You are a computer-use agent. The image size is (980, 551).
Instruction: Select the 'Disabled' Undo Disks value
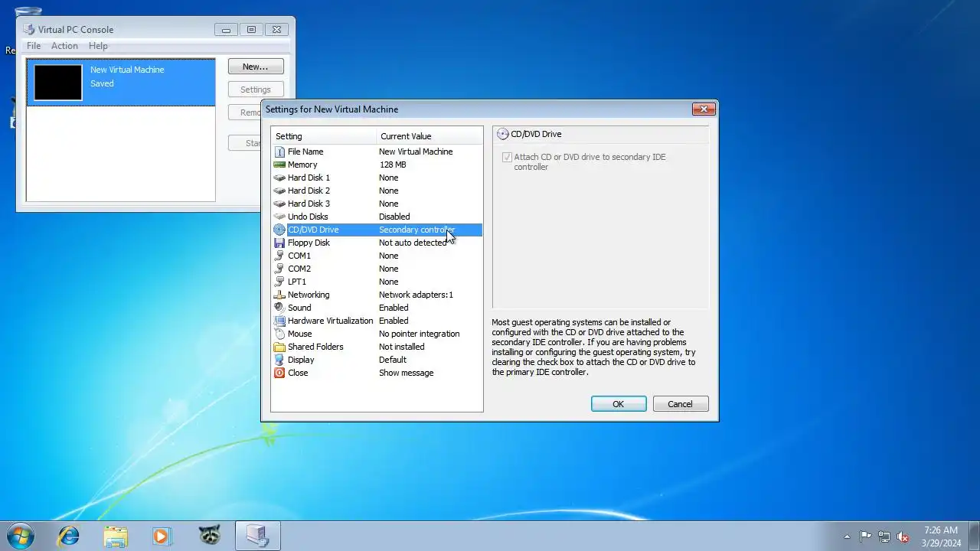coord(394,217)
